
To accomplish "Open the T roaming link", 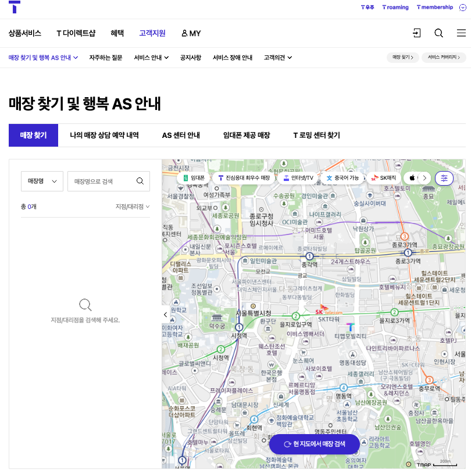I will click(x=395, y=8).
